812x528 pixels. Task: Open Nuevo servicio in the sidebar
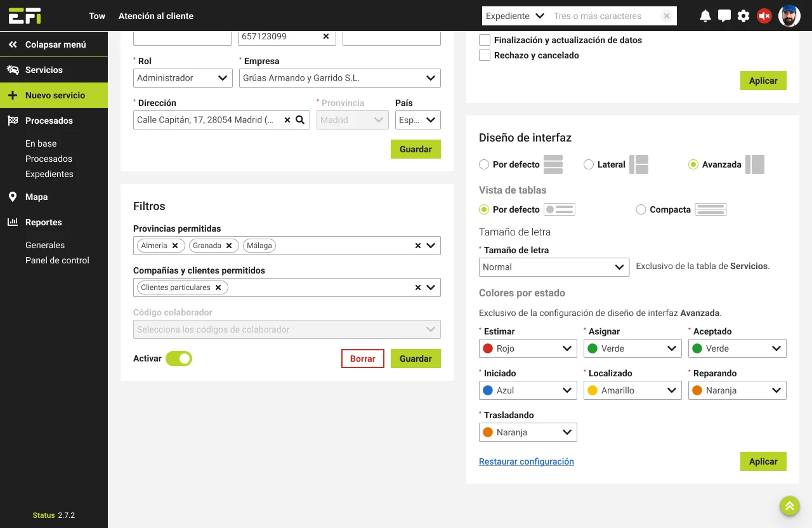pyautogui.click(x=54, y=95)
